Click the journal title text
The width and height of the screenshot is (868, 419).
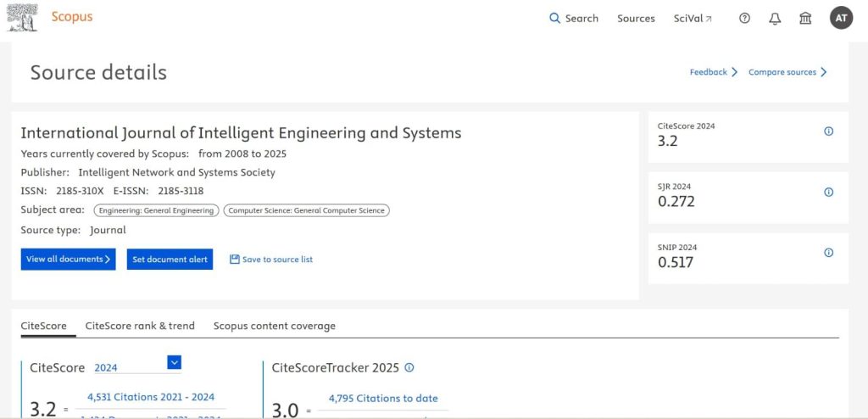pos(241,133)
